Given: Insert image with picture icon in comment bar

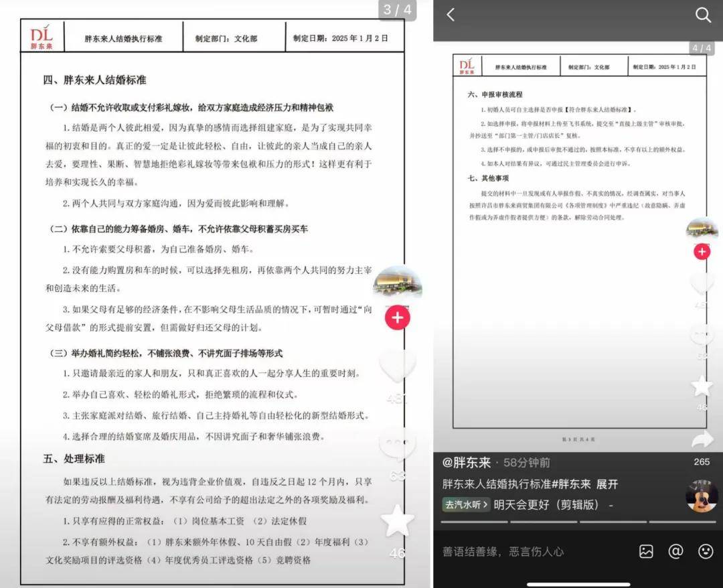Looking at the screenshot, I should tap(646, 552).
